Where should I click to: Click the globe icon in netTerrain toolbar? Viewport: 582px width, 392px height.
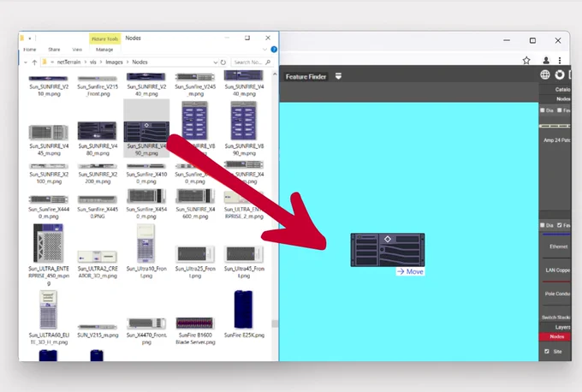(545, 74)
